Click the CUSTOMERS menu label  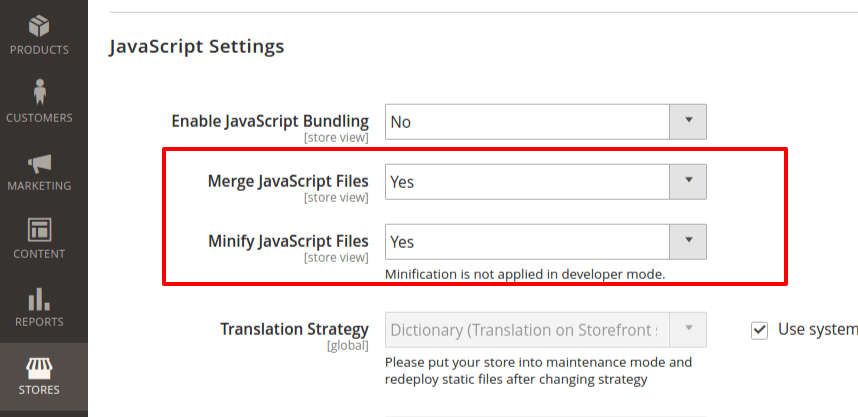click(39, 118)
